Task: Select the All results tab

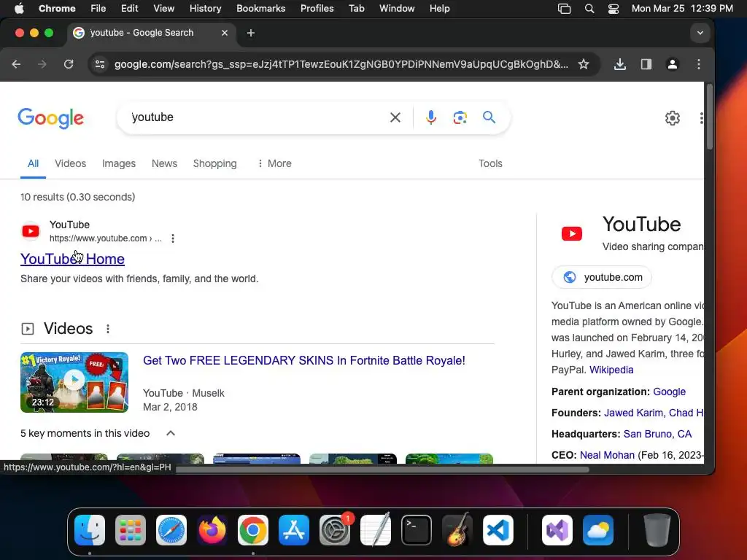Action: coord(33,163)
